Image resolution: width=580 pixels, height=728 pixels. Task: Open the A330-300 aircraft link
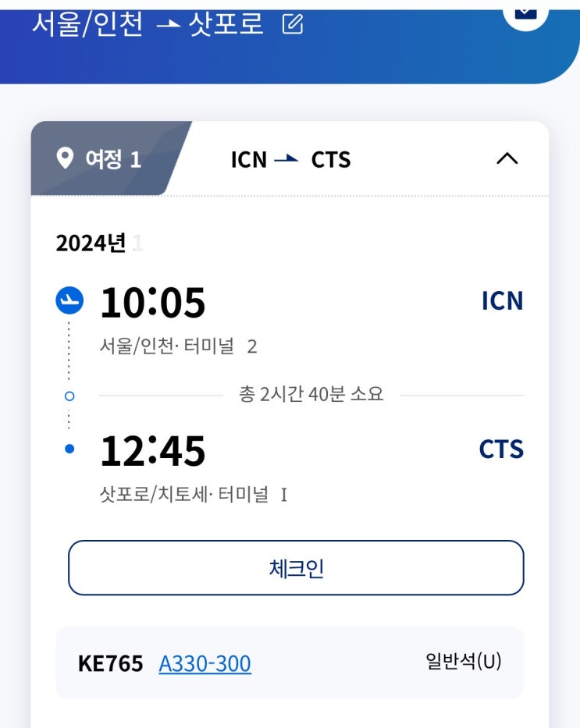tap(205, 664)
